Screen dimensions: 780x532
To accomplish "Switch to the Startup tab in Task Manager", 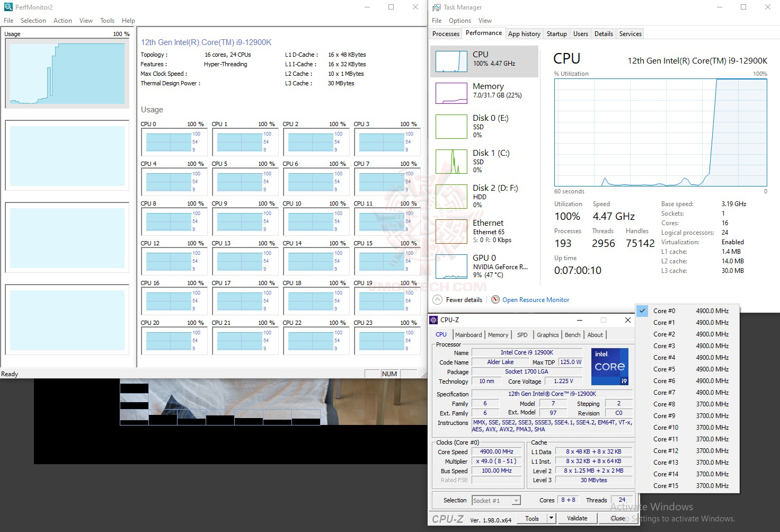I will [556, 34].
